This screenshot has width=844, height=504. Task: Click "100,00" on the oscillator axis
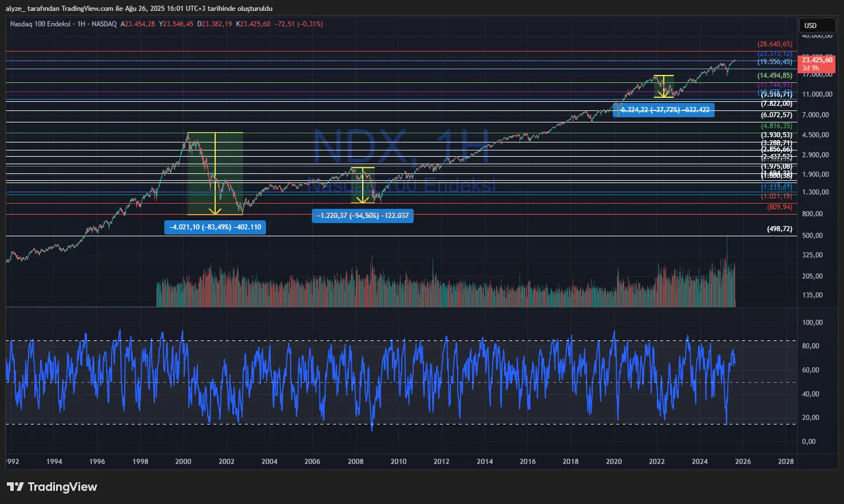tap(813, 323)
